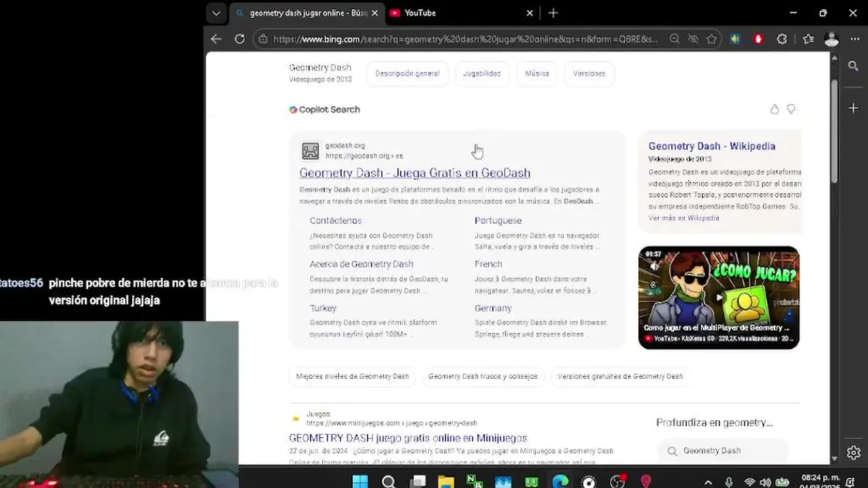868x488 pixels.
Task: Play the ¿Cómo jugar? YouTube video thumbnail
Action: coord(719,298)
